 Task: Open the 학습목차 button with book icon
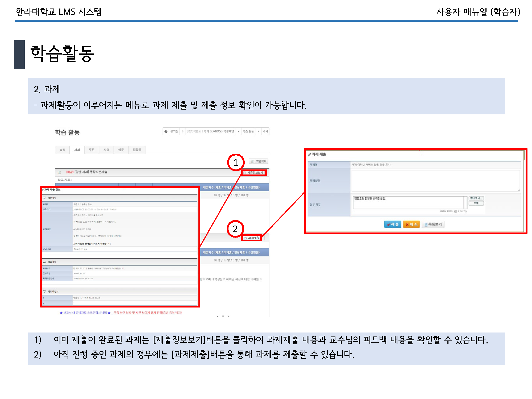(259, 161)
